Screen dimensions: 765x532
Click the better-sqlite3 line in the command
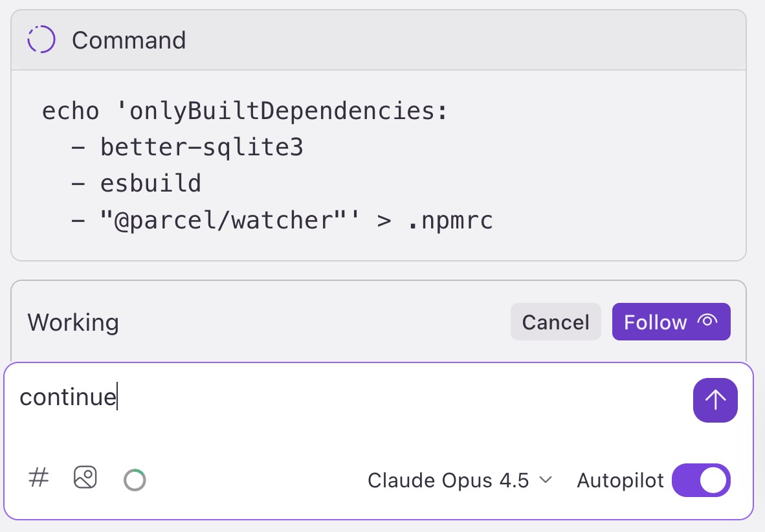pos(187,148)
